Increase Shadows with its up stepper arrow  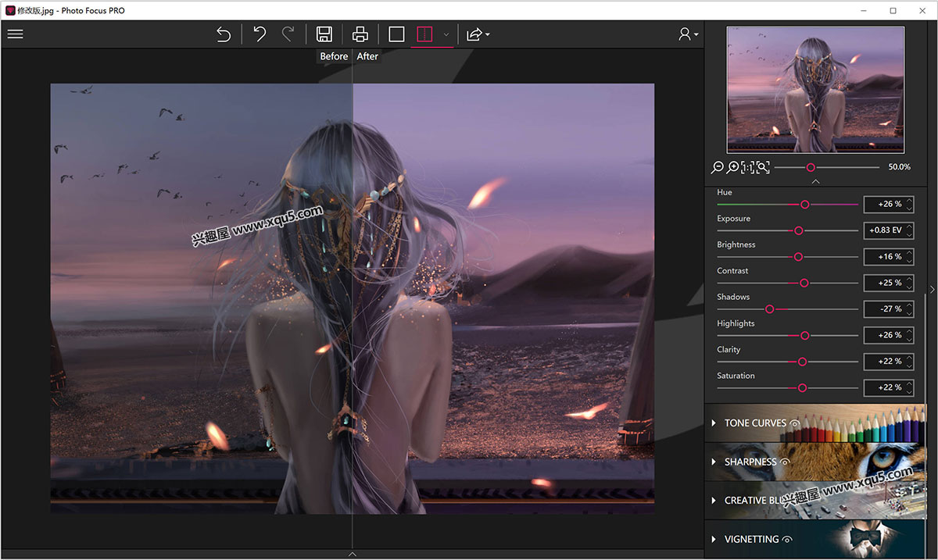click(x=909, y=305)
